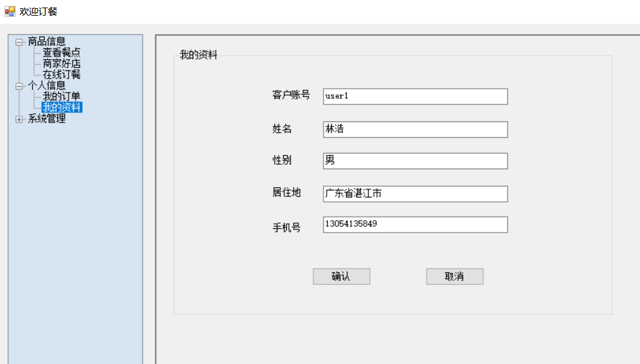Click the 客户账号 input showing user1
The height and width of the screenshot is (364, 640).
415,96
